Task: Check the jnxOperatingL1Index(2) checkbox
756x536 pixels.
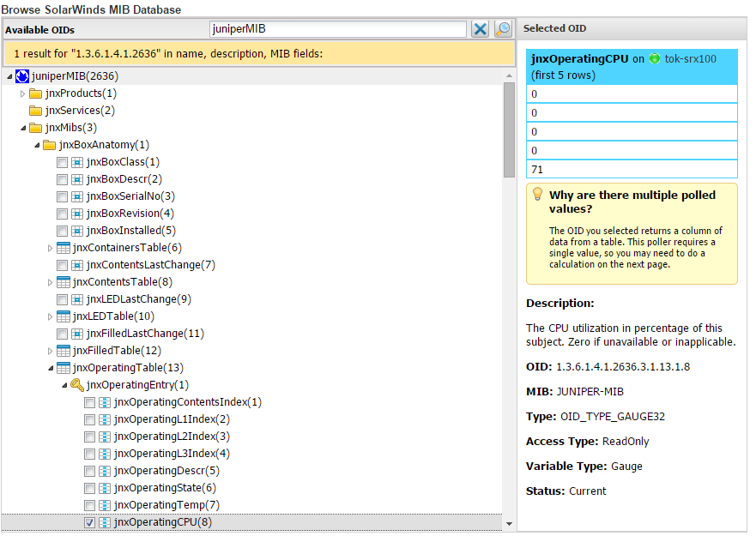Action: tap(89, 419)
